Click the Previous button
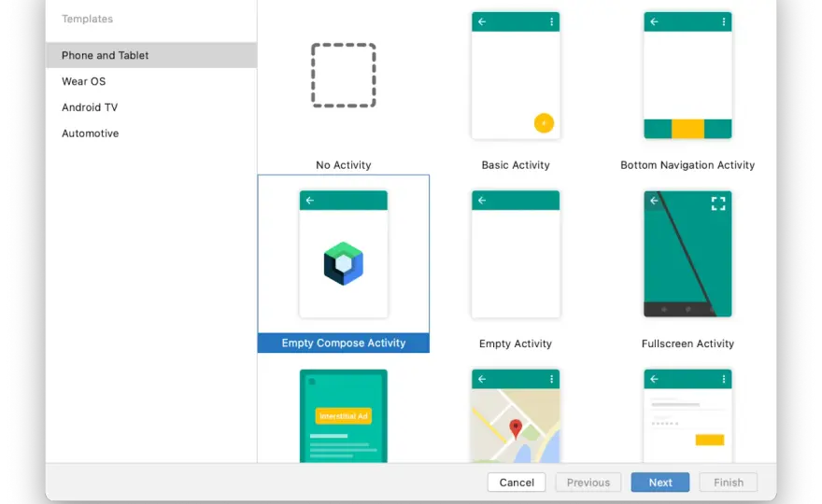822x504 pixels. pos(588,483)
